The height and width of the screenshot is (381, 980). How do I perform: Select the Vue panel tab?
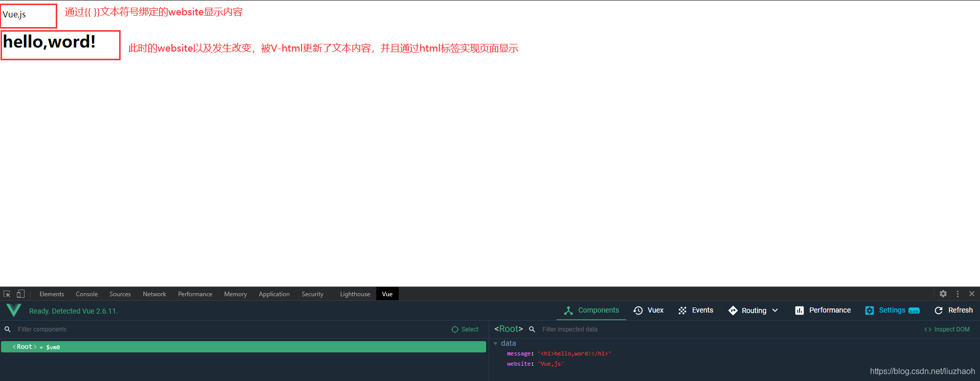tap(388, 294)
